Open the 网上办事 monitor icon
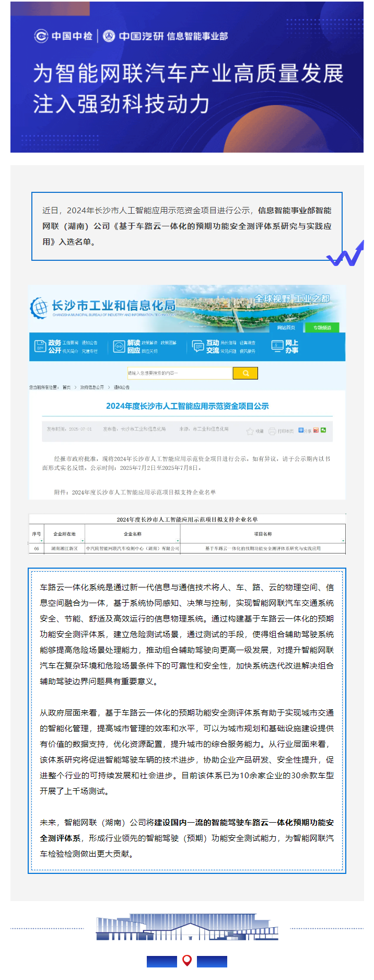The image size is (374, 980). pyautogui.click(x=277, y=346)
